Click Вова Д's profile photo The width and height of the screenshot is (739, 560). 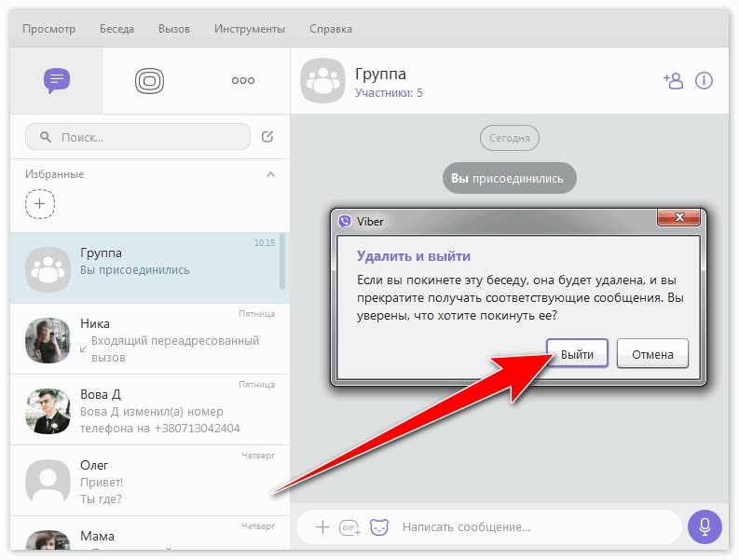tap(48, 411)
